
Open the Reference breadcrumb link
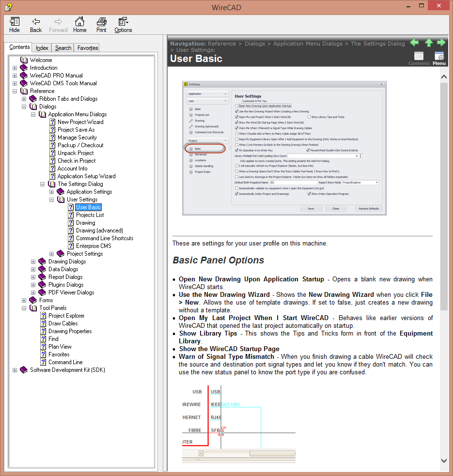pyautogui.click(x=222, y=44)
